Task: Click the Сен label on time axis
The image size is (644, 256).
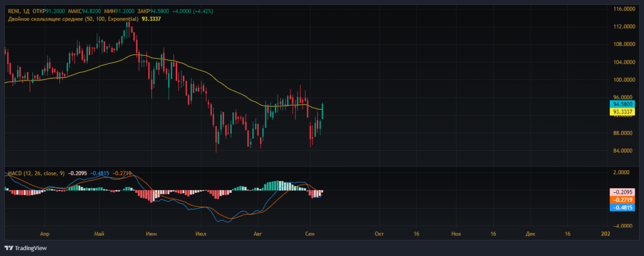Action: click(x=310, y=234)
